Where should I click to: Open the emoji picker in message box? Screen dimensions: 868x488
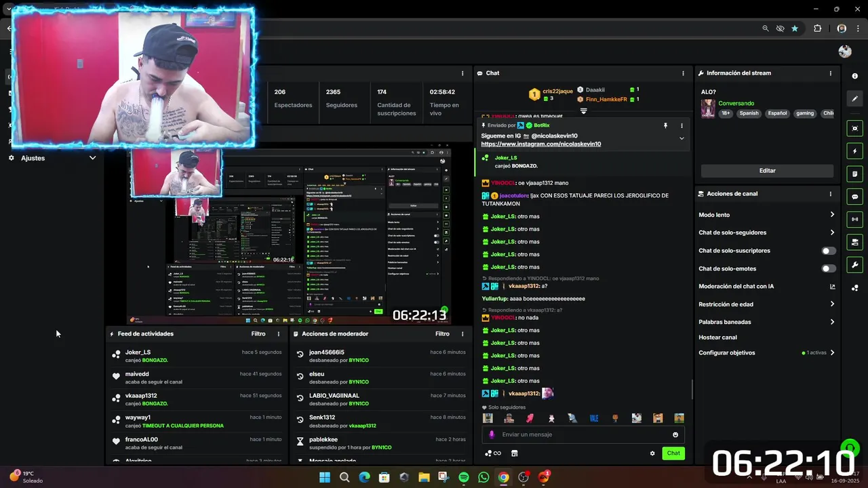(x=675, y=434)
